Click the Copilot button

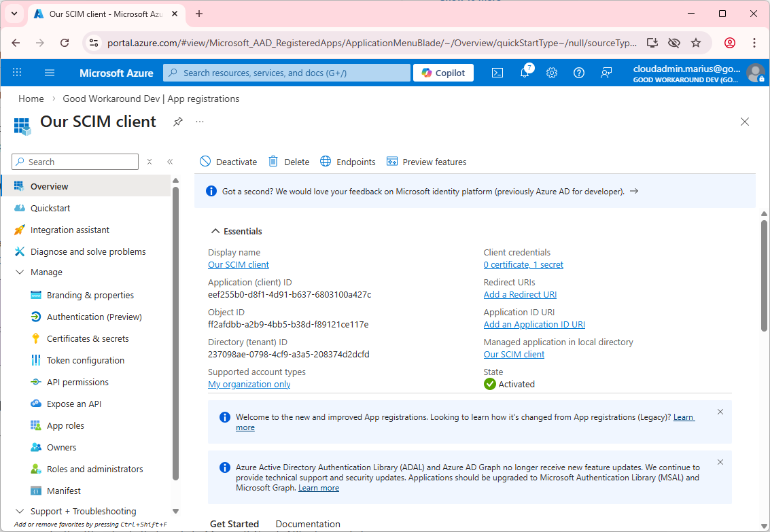pos(443,73)
